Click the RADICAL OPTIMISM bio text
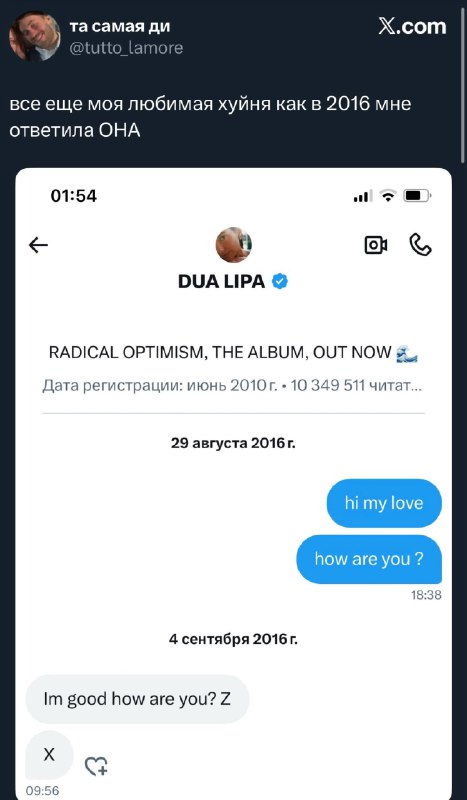This screenshot has width=467, height=800. [233, 353]
